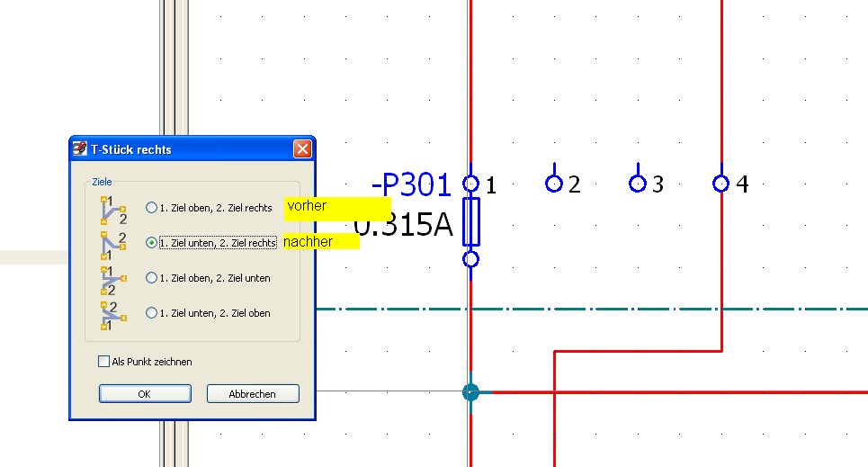
Task: Select the fuse symbol rectangle
Action: click(471, 221)
